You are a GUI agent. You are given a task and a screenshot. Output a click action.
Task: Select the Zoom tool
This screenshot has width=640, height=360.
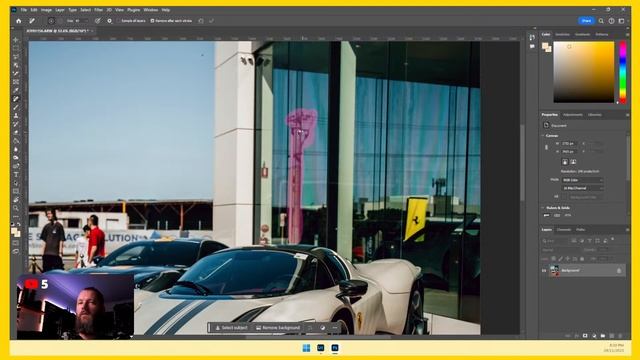(16, 209)
